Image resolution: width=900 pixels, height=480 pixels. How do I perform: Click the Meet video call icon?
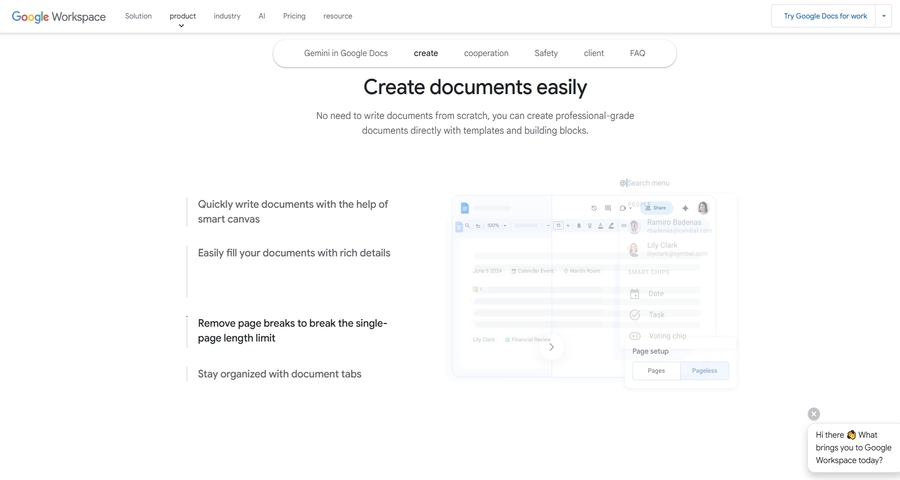(624, 208)
